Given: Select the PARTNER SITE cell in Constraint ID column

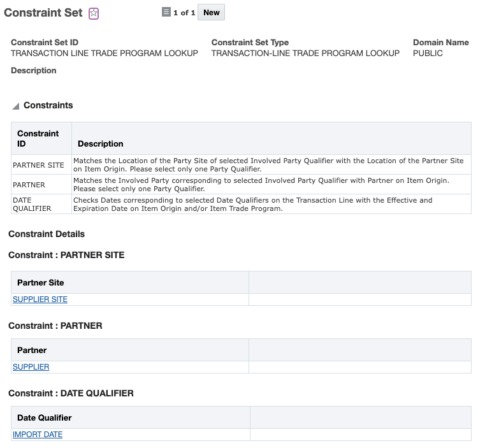Looking at the screenshot, I should [x=38, y=165].
